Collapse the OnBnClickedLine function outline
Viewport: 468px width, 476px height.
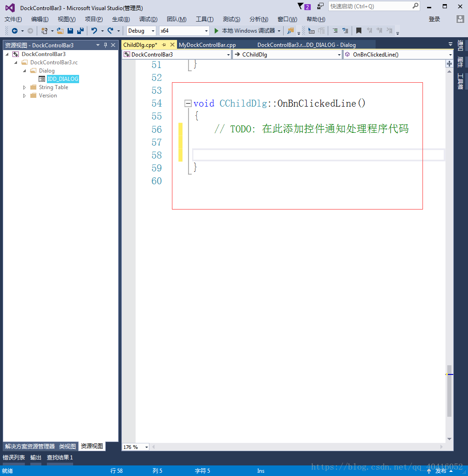pyautogui.click(x=188, y=103)
